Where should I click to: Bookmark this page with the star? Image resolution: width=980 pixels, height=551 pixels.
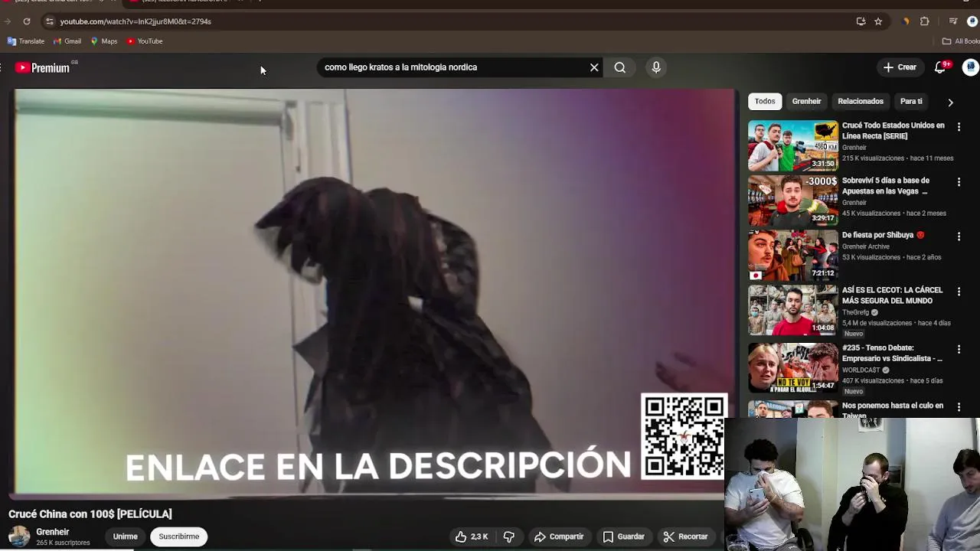878,21
